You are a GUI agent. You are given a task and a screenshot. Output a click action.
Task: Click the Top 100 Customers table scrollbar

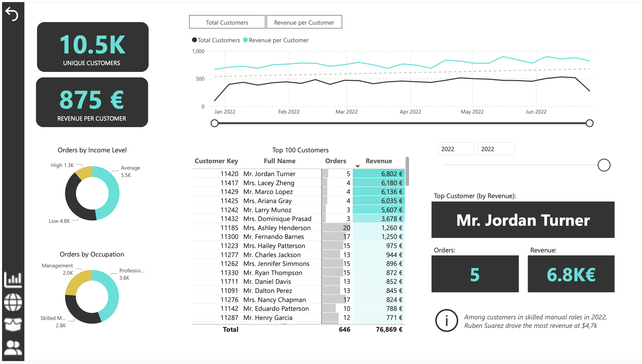click(x=407, y=171)
